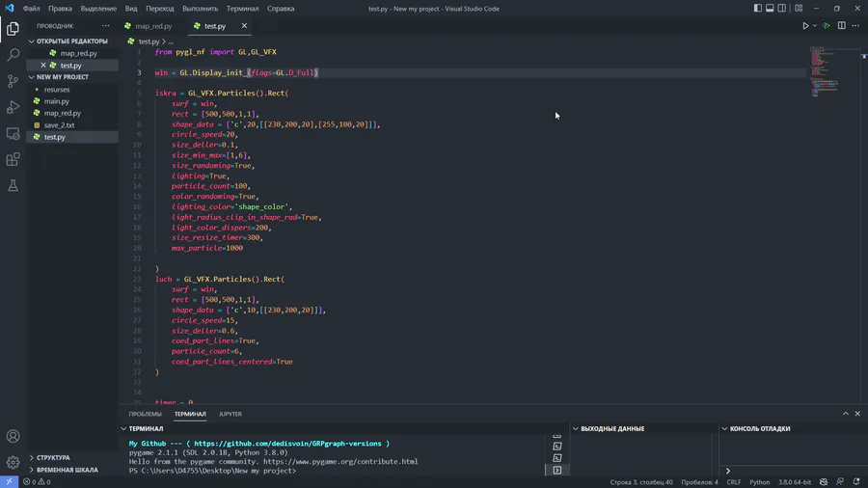Collapse the Terminal section header
Image resolution: width=868 pixels, height=488 pixels.
(146, 429)
